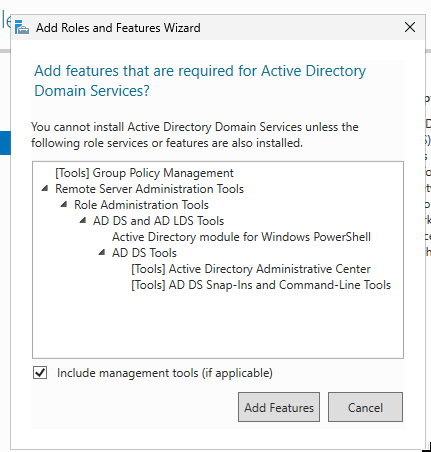Collapse AD DS and AD LDS Tools

coord(83,220)
